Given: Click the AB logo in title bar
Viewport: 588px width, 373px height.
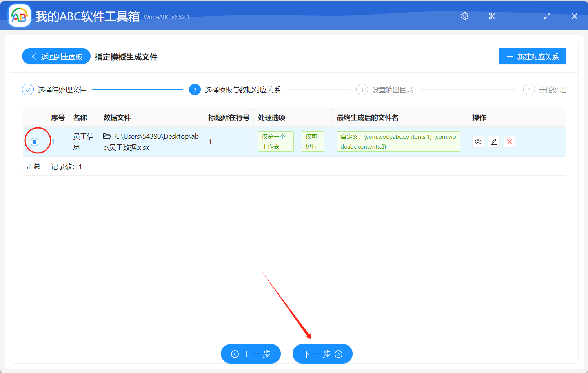Looking at the screenshot, I should point(19,16).
